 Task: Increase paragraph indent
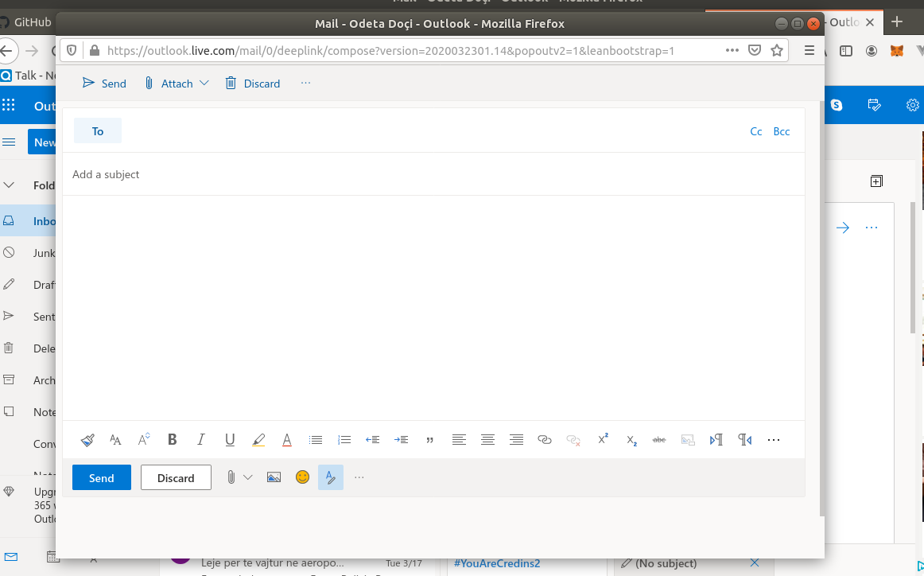(x=402, y=440)
